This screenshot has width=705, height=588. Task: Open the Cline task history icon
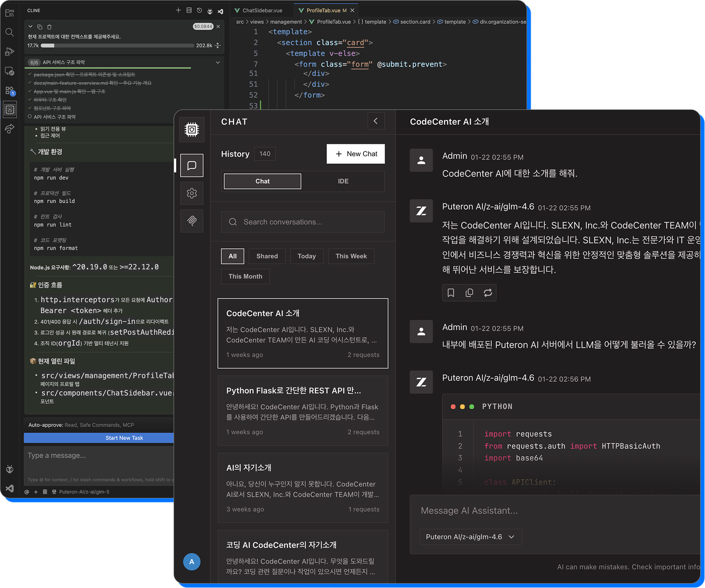coord(199,10)
